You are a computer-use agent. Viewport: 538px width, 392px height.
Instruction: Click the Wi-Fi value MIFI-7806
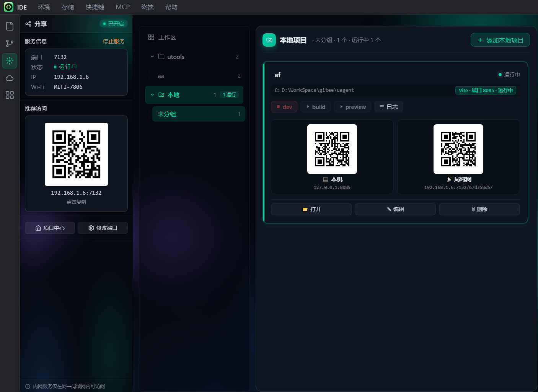click(x=68, y=87)
